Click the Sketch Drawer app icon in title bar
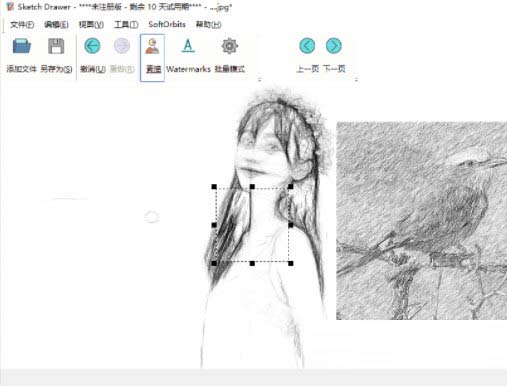Viewport: 507px width, 386px height. [10, 7]
